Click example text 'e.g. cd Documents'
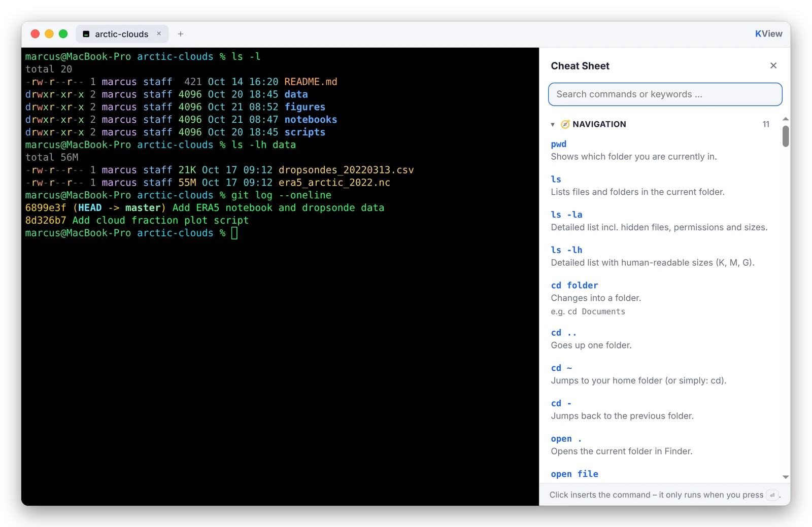Screen dimensions: 812x527 coord(588,311)
